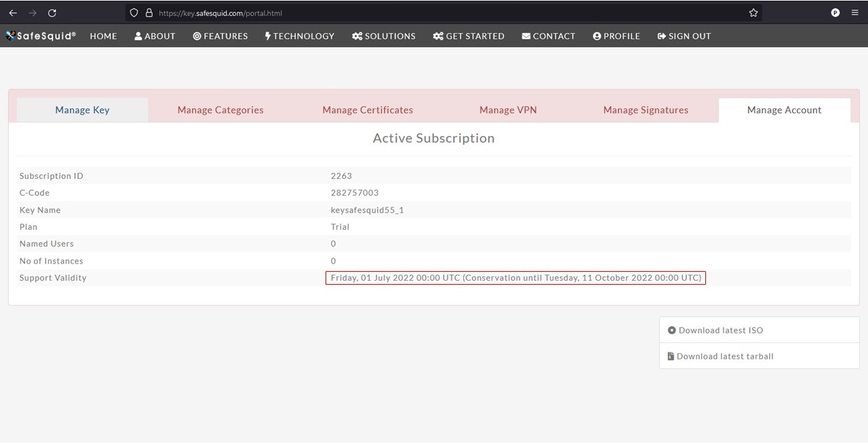Open the CONTACT navigation item
868x444 pixels.
click(549, 36)
